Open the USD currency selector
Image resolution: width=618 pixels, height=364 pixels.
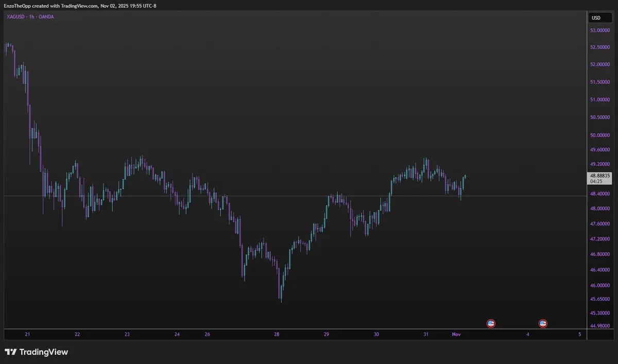coord(600,18)
